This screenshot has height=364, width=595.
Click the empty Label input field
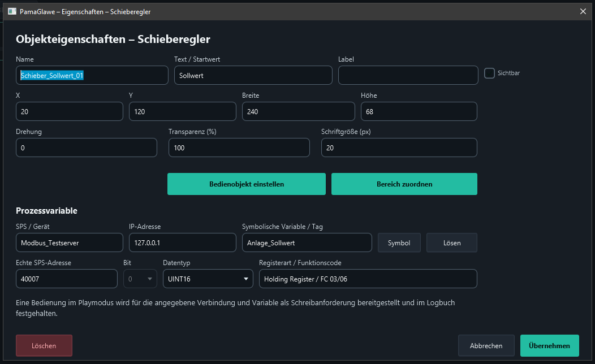(x=408, y=75)
